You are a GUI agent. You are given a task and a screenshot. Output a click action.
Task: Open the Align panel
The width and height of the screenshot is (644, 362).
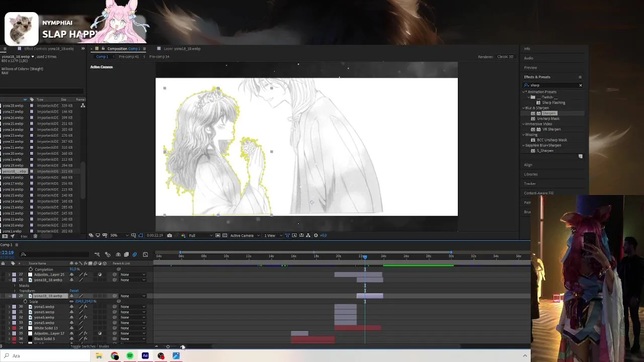pos(528,165)
